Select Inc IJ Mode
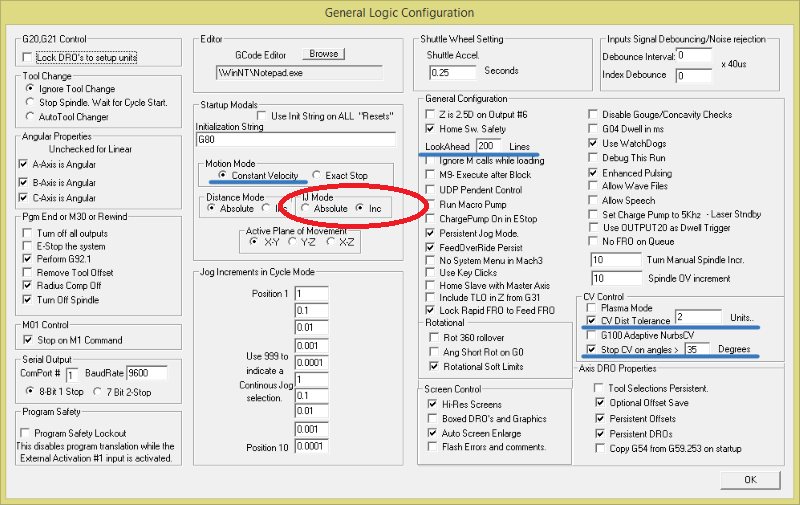Image resolution: width=800 pixels, height=505 pixels. tap(360, 208)
